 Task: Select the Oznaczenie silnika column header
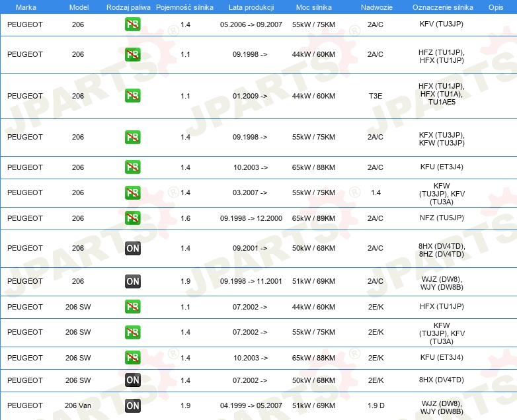pyautogui.click(x=442, y=7)
